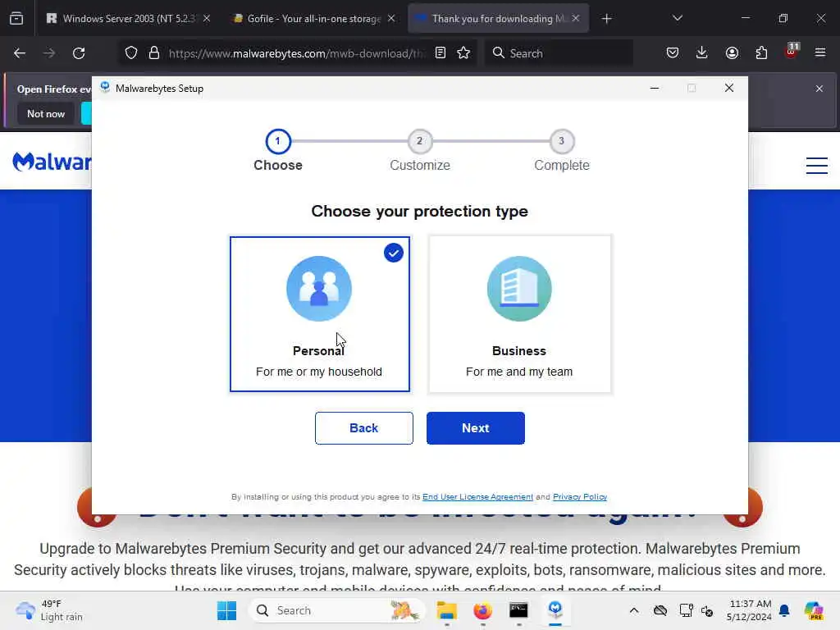
Task: Open the terminal app on taskbar
Action: point(518,610)
